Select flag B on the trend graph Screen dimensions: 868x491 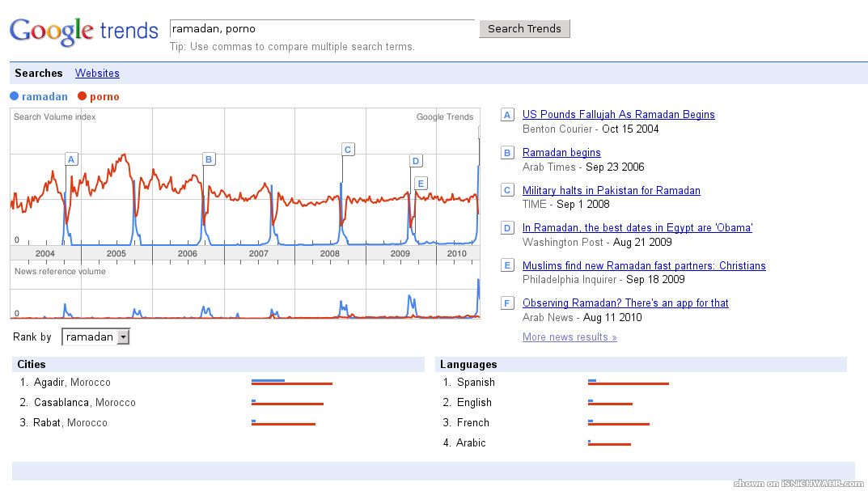tap(209, 159)
